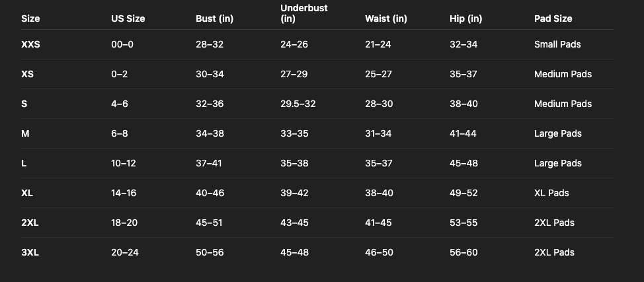This screenshot has width=644, height=282.
Task: Click the Waist (in) column header
Action: click(x=385, y=18)
